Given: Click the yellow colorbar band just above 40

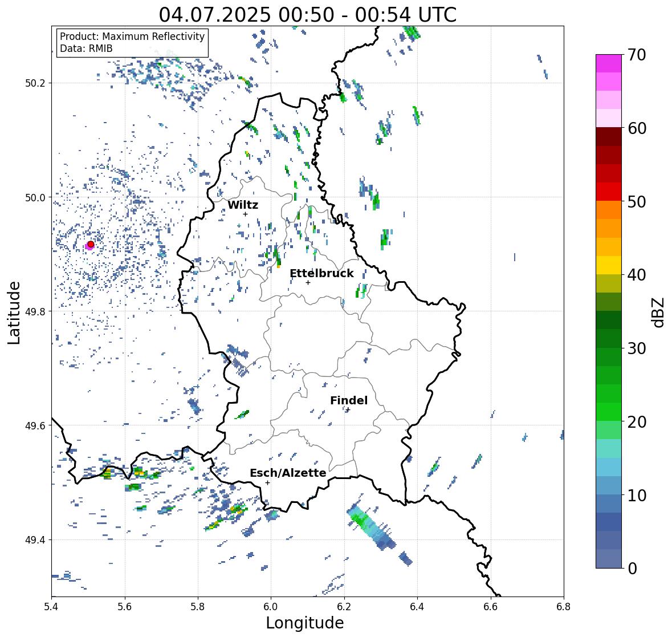Looking at the screenshot, I should [609, 265].
